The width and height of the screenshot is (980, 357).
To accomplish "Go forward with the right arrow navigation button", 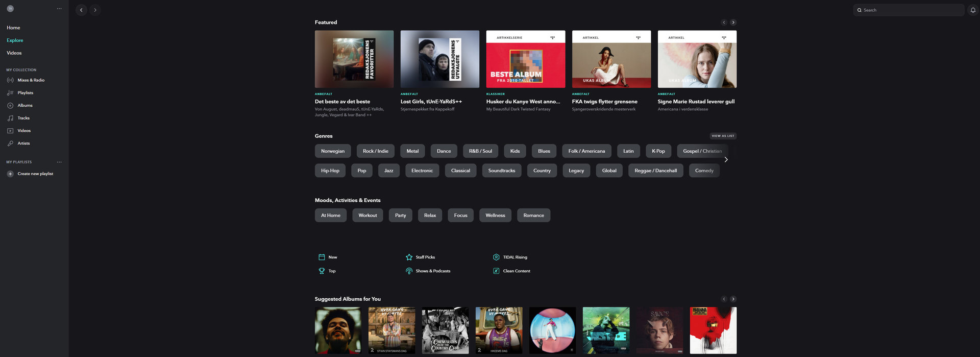I will point(95,10).
